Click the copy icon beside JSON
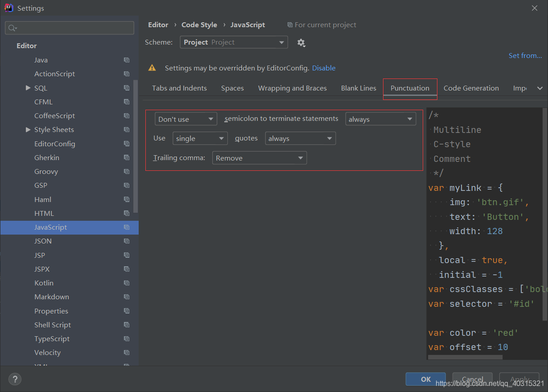The height and width of the screenshot is (392, 548). point(127,241)
